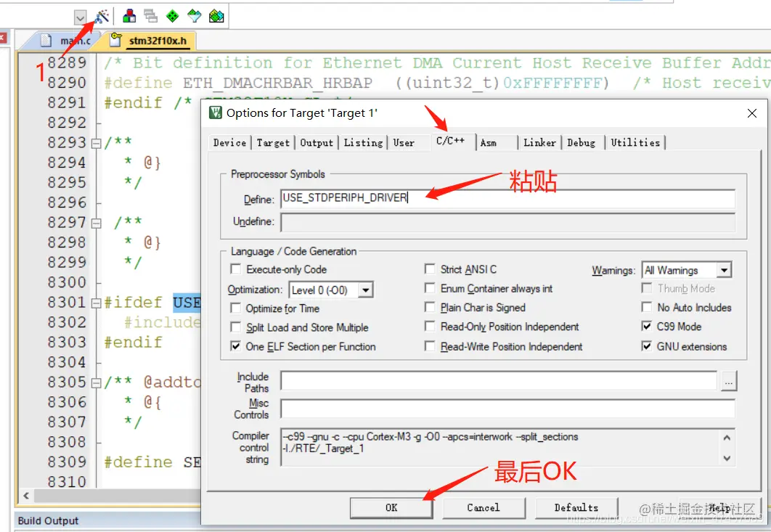Click the Manage Multi-Project Workspace stacked windows icon
The height and width of the screenshot is (532, 771).
pyautogui.click(x=150, y=16)
